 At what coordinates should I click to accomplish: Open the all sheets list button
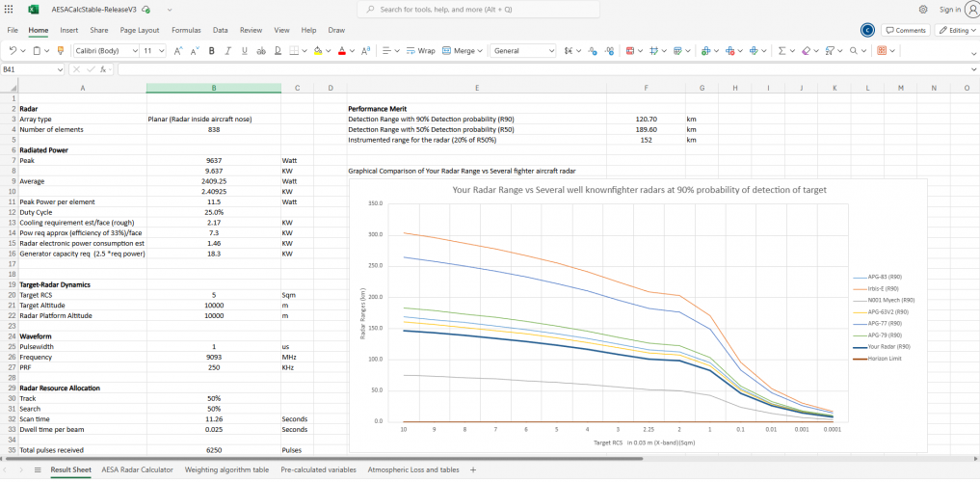38,469
